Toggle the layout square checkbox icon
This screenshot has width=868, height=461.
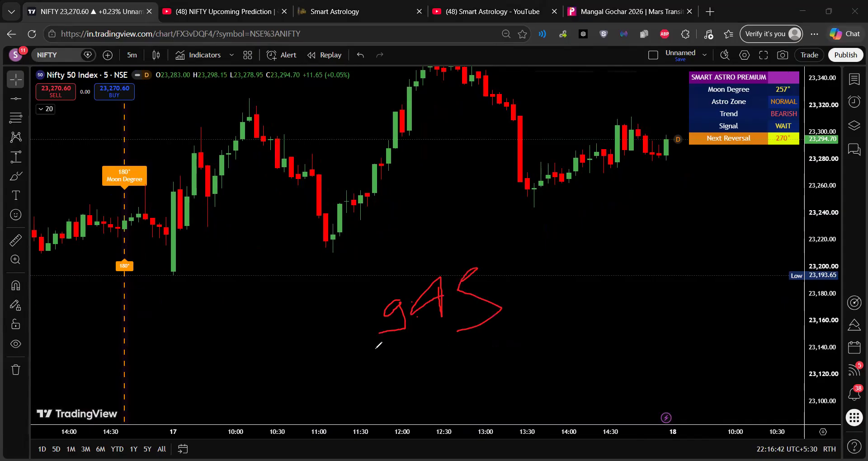pos(653,55)
